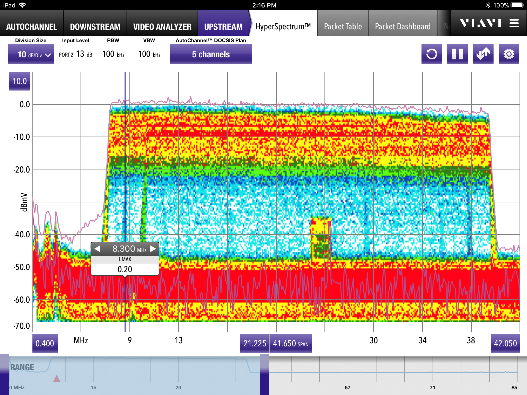Tap the RBW 100 kHz value
This screenshot has width=527, height=395.
click(x=113, y=54)
